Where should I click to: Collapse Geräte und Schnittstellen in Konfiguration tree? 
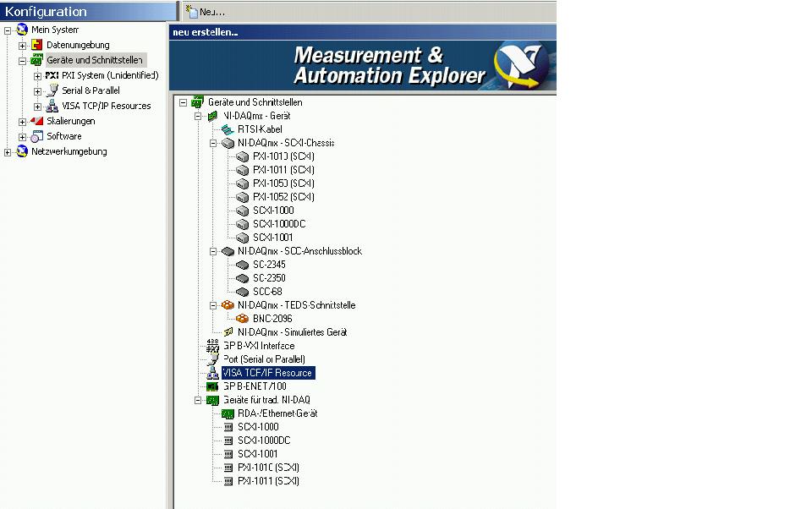coord(22,61)
